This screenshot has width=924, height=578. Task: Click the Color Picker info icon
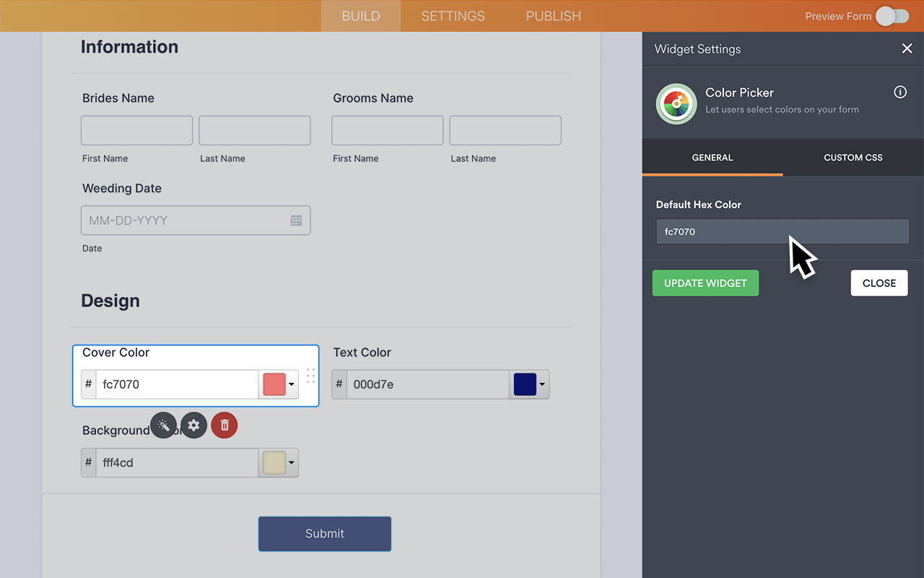899,92
